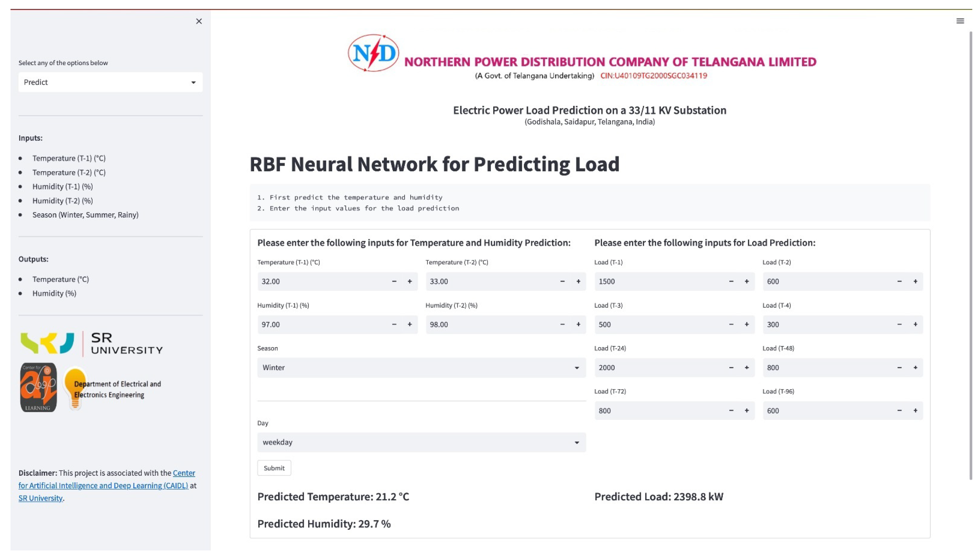Expand the Season dropdown showing Winter
Image resolution: width=980 pixels, height=560 pixels.
tap(421, 368)
